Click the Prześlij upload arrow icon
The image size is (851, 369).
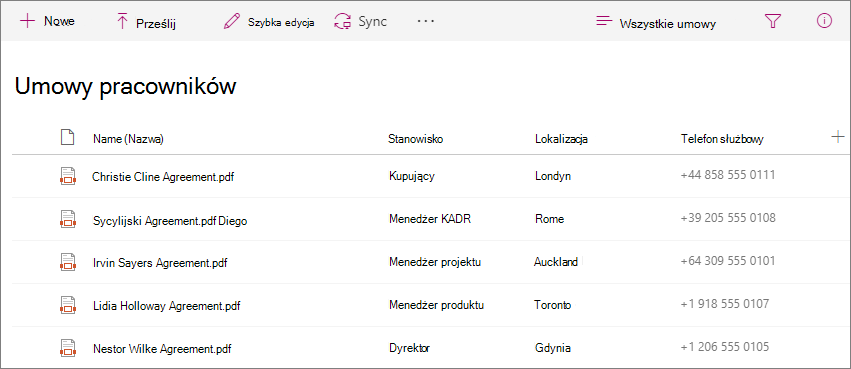pyautogui.click(x=122, y=22)
